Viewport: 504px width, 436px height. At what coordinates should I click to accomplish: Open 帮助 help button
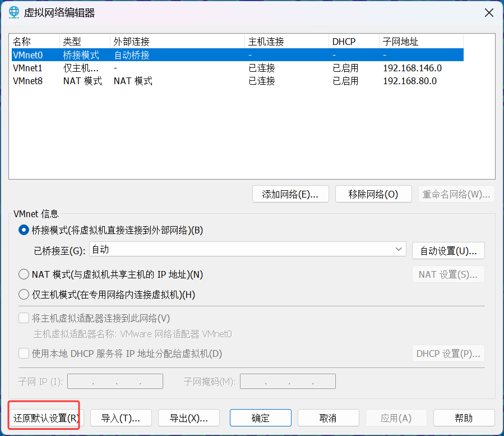click(x=464, y=418)
